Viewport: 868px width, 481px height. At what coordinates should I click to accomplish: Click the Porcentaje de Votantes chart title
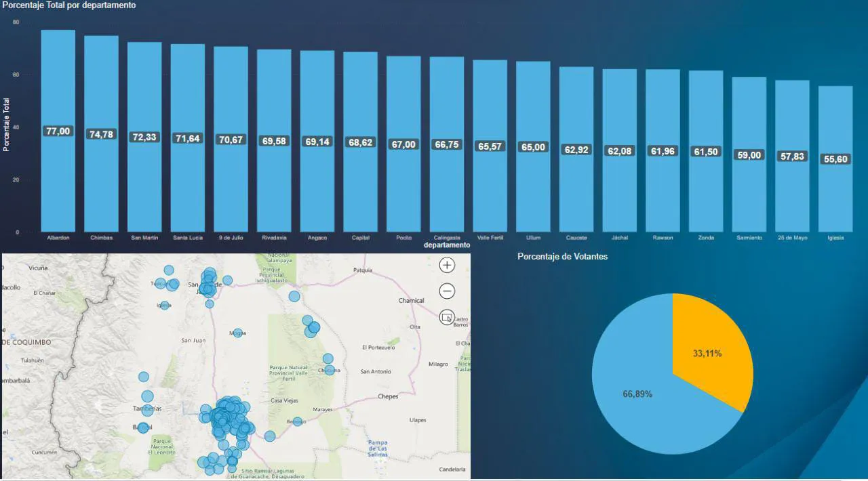562,257
